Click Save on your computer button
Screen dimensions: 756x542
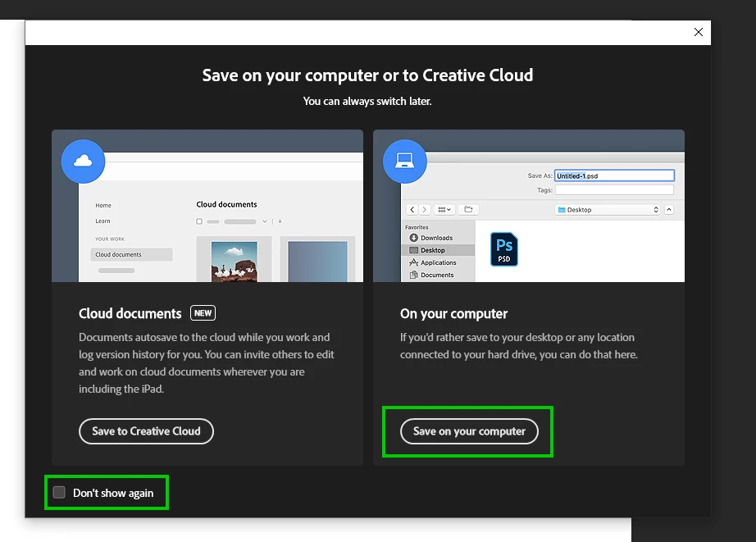469,431
